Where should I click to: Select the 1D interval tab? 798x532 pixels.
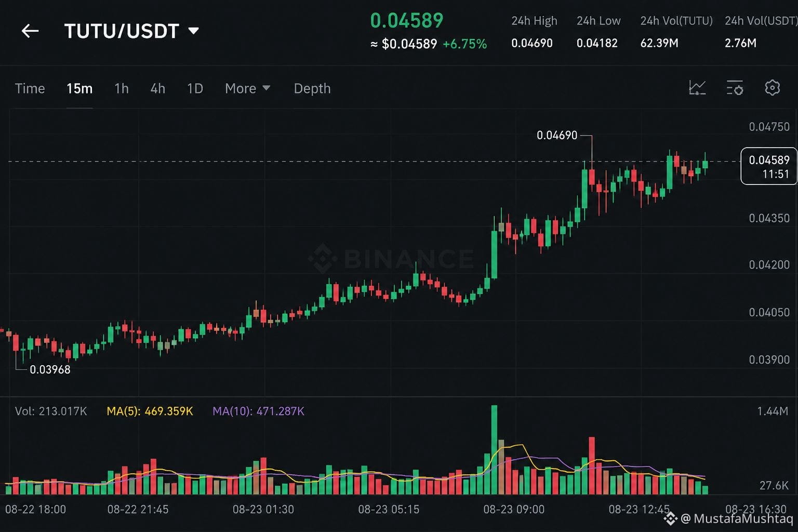[195, 88]
